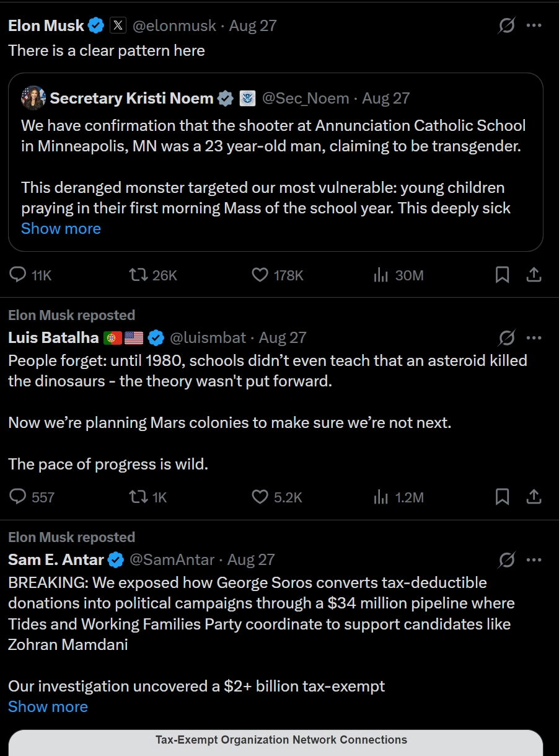
Task: Like the post with 178K likes
Action: (260, 275)
